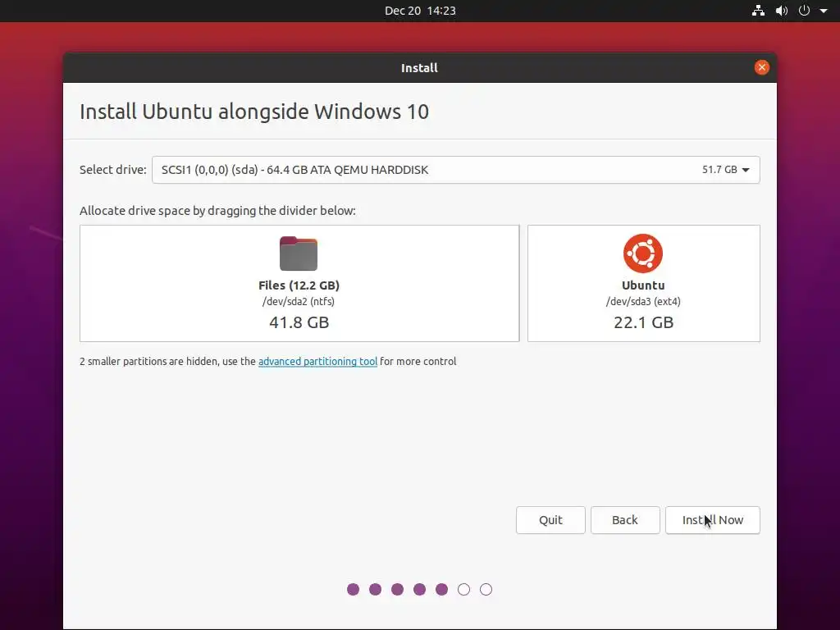This screenshot has height=630, width=840.
Task: Click the Install title bar text
Action: (419, 68)
